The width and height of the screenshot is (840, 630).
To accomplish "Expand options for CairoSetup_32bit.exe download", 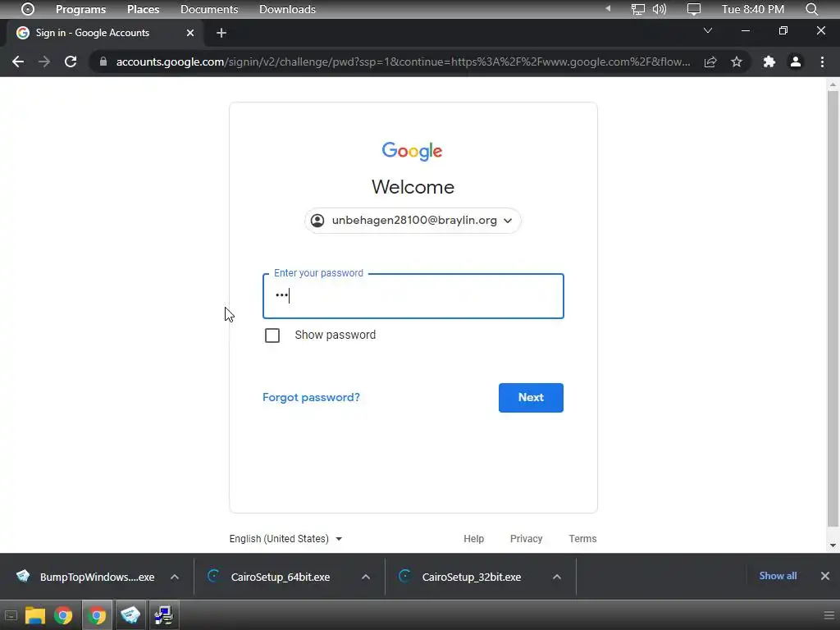I will [557, 577].
